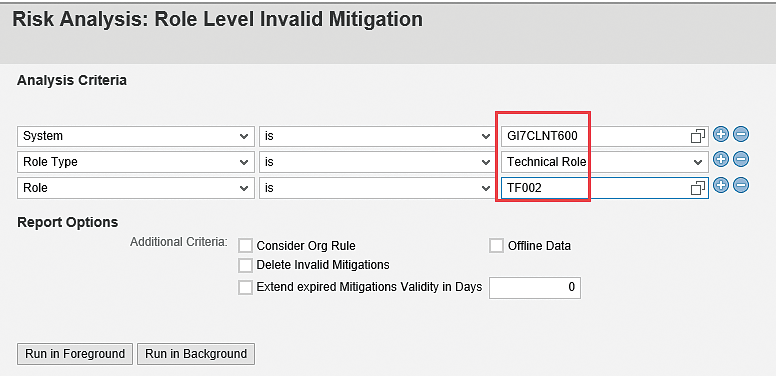Open the System row's 'is' operator dropdown
This screenshot has width=776, height=376.
coord(376,136)
